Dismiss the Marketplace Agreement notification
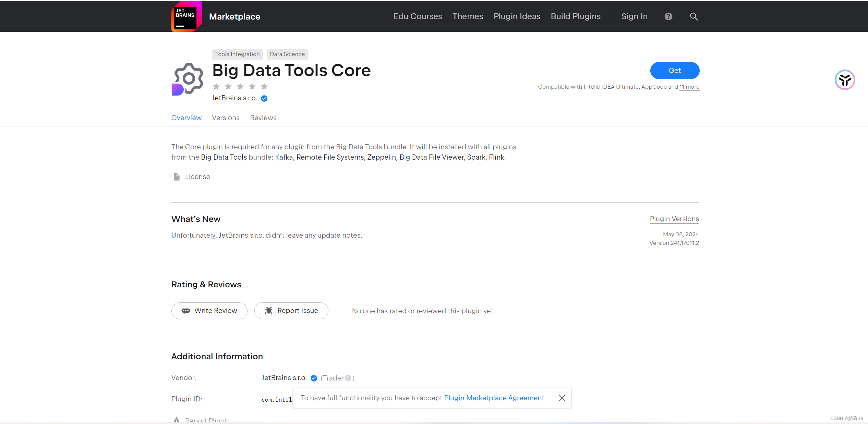 click(562, 398)
